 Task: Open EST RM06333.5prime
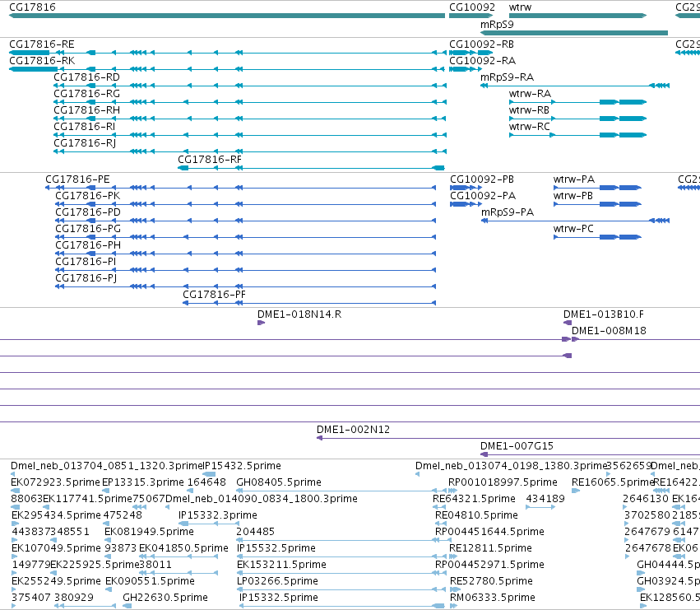click(x=493, y=598)
